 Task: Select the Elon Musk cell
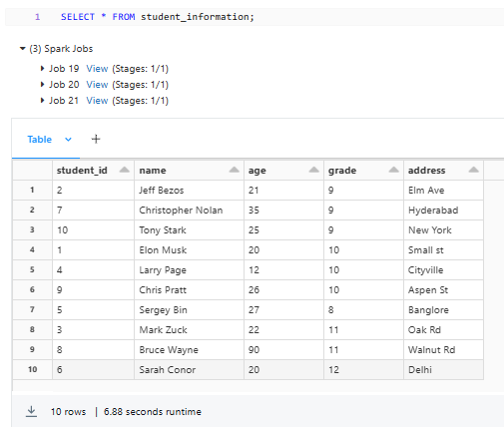coord(189,250)
